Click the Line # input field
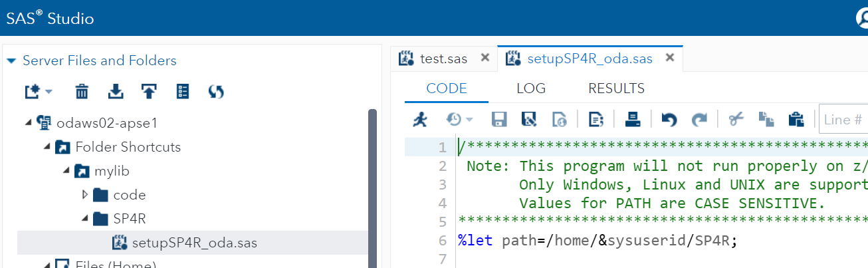The image size is (868, 268). click(843, 120)
